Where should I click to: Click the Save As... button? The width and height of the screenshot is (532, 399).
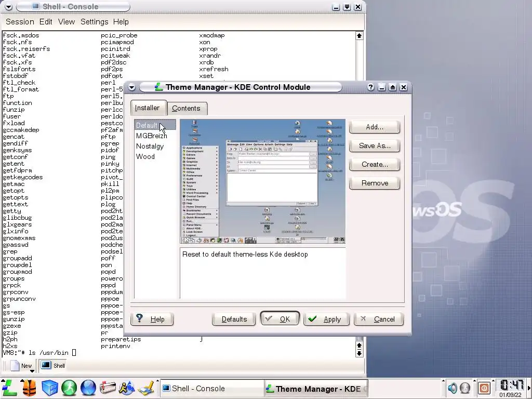pos(375,145)
